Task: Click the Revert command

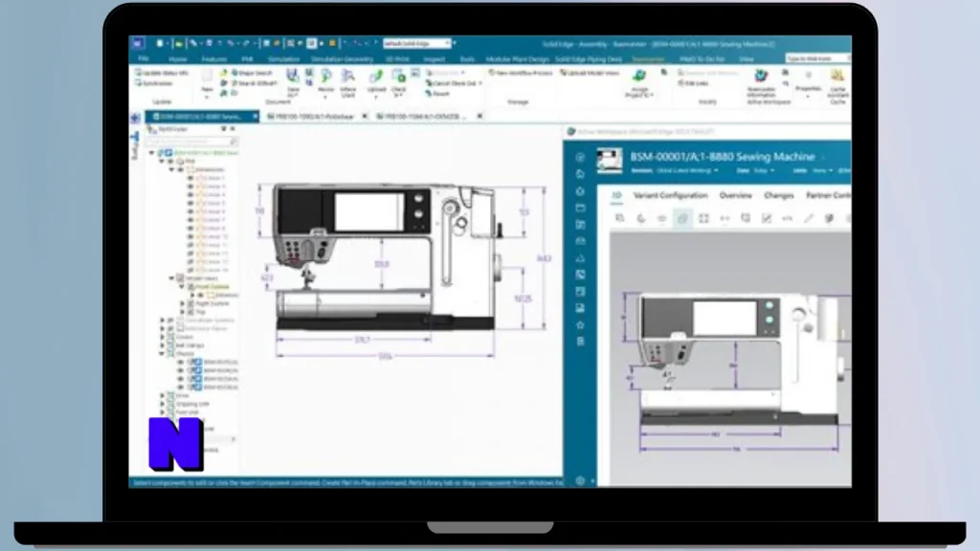Action: click(436, 94)
